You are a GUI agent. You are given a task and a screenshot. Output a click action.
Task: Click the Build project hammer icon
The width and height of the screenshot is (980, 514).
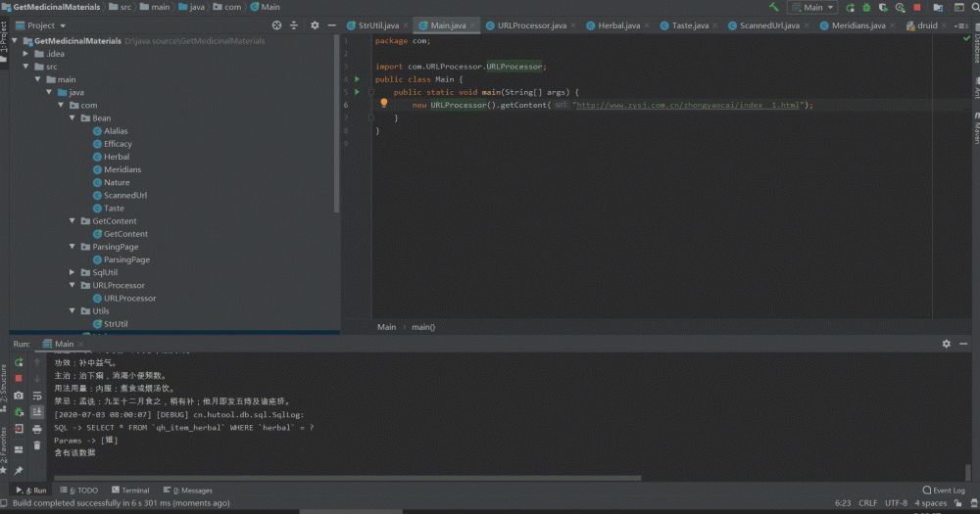[x=774, y=7]
